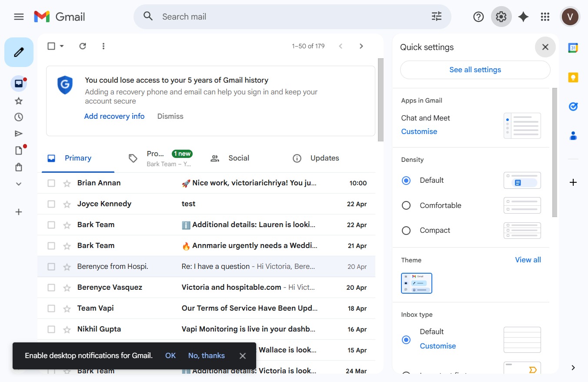Click the Quick settings panel scrollbar
The image size is (588, 382).
555,152
